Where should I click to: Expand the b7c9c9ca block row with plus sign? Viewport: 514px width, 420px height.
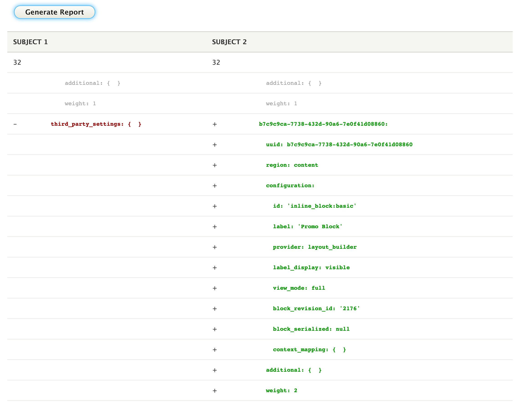click(x=215, y=124)
